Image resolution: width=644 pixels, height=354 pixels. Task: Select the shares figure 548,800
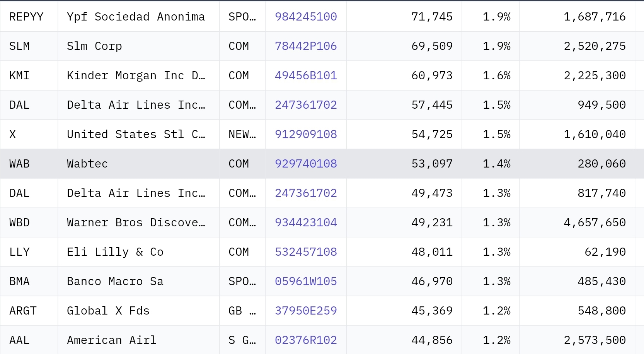601,311
